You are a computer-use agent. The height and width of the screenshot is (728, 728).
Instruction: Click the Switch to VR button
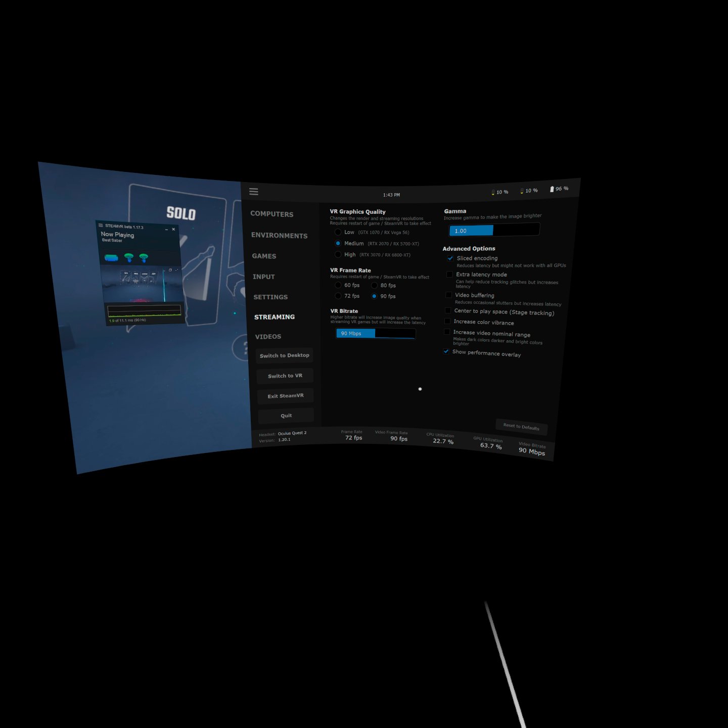pos(285,376)
